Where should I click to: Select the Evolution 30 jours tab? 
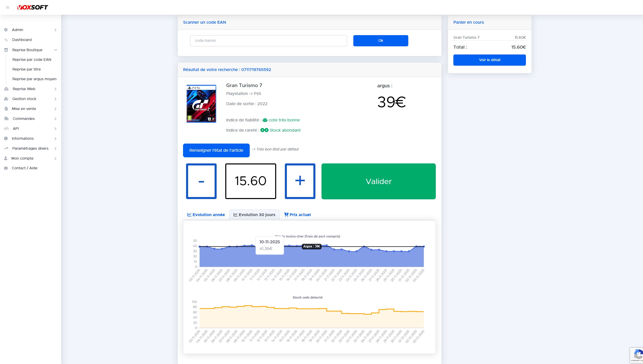click(254, 215)
